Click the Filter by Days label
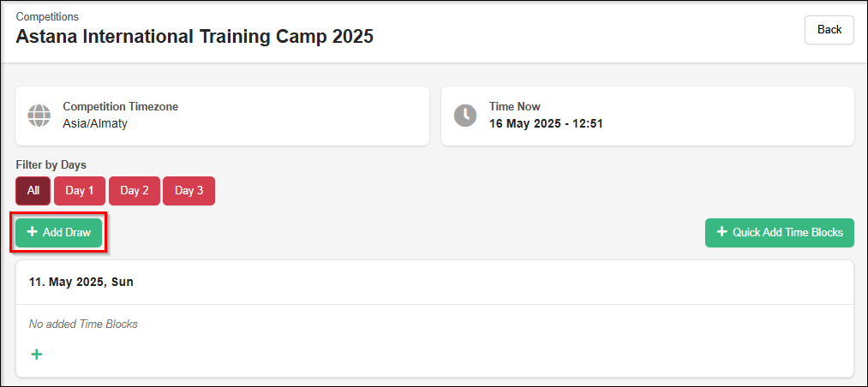Screen dimensions: 868x387 (51, 164)
